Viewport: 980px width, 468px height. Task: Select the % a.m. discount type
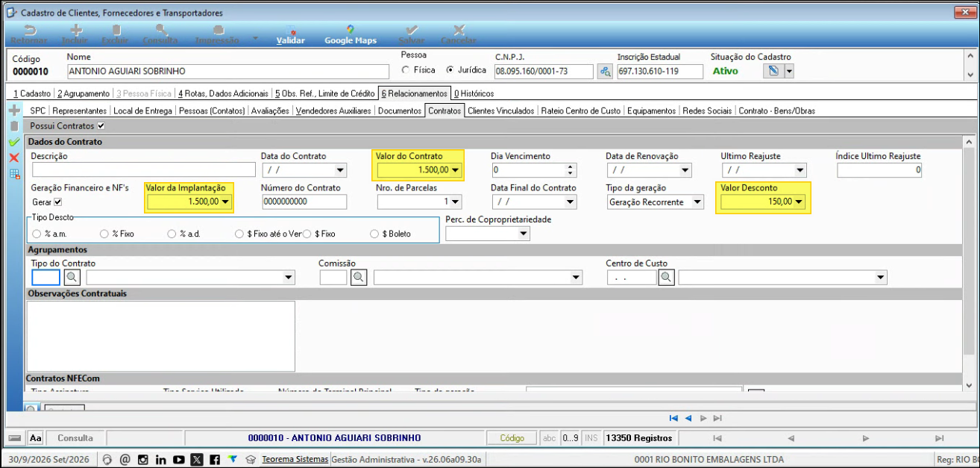point(37,234)
